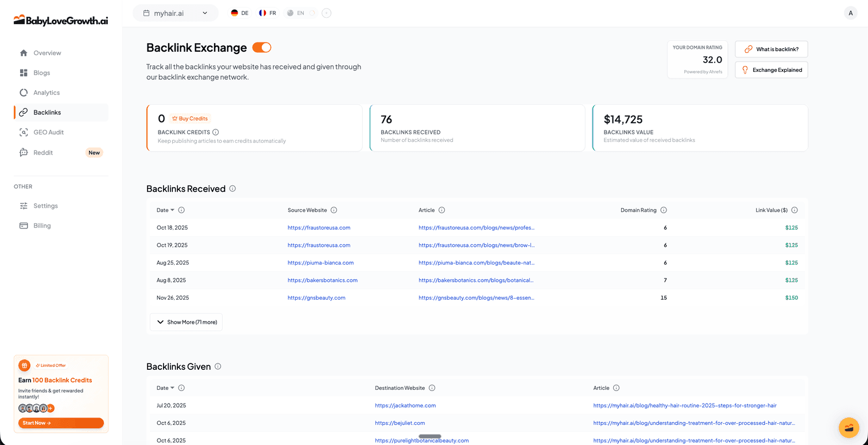Switch to the Backlinks section
Screen dimensions: 868x445
46,112
